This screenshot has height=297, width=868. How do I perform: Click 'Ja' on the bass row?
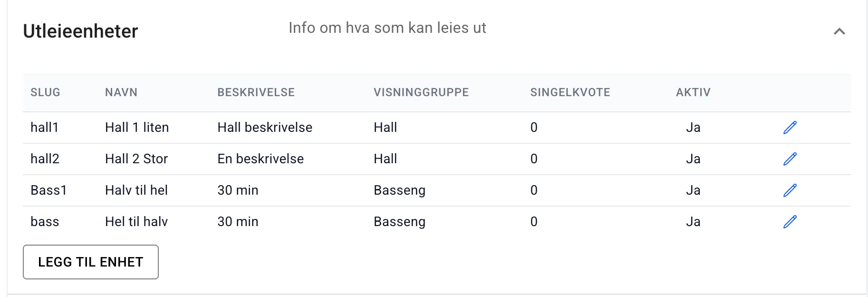coord(694,221)
